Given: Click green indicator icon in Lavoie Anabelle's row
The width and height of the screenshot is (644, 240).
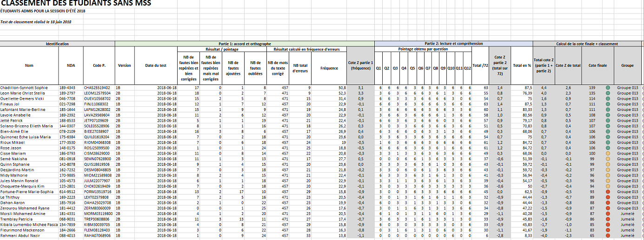Looking at the screenshot, I should [x=607, y=115].
